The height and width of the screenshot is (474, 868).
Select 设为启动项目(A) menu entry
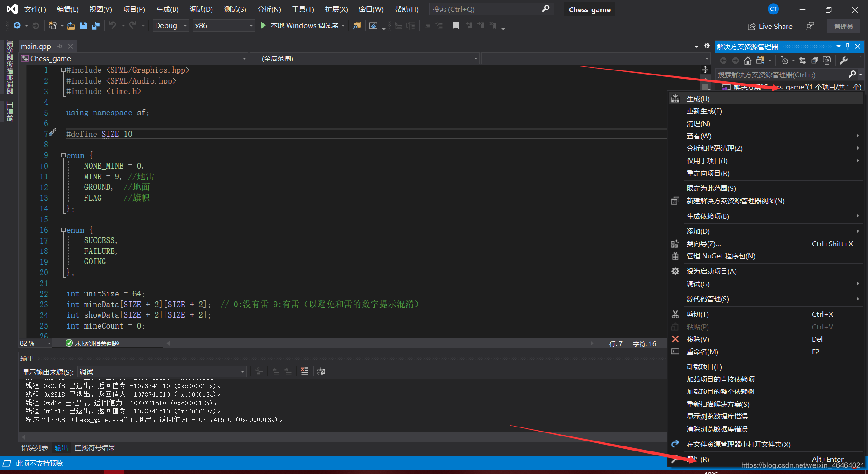point(766,272)
